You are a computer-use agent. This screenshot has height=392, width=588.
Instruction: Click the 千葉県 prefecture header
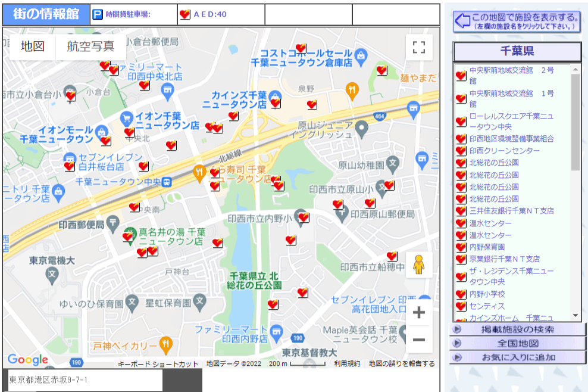click(517, 51)
